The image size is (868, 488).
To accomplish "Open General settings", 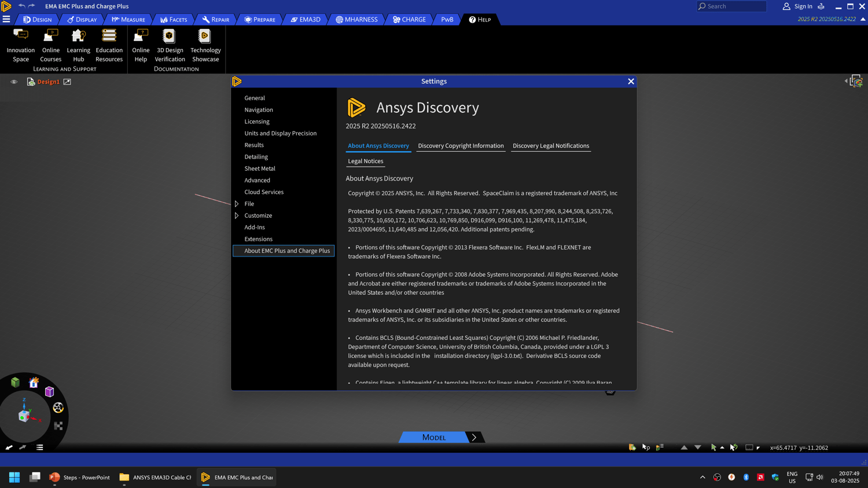I will pyautogui.click(x=255, y=98).
